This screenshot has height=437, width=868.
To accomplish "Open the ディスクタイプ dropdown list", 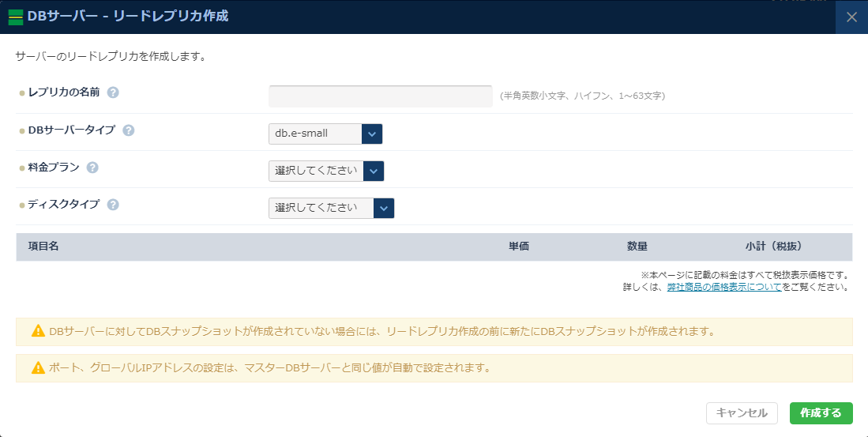I will 331,208.
